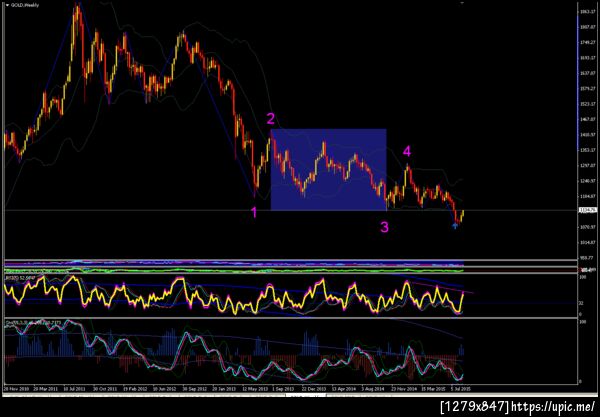Open the dropdown arrow beside GOLD,Weekly
Viewport: 600px width, 417px height.
[8, 5]
